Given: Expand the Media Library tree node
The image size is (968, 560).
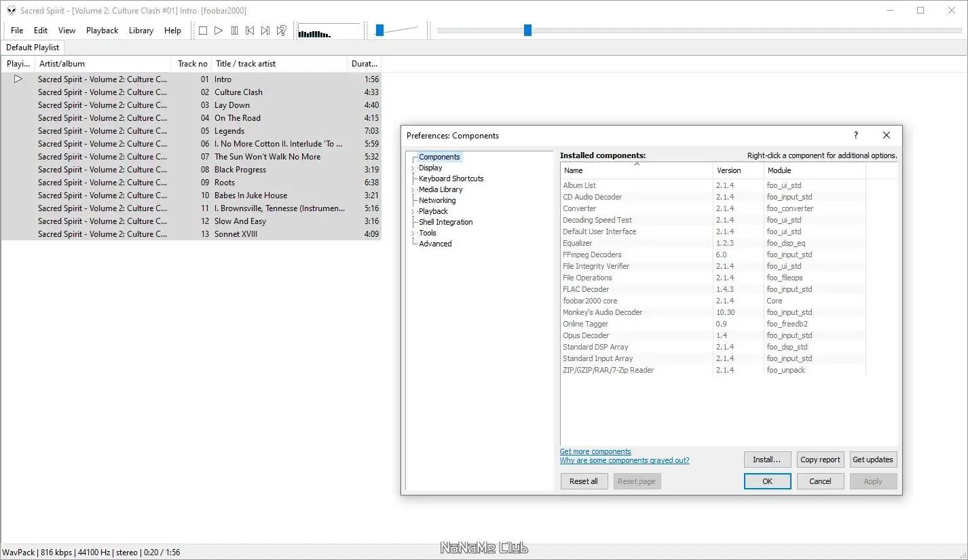Looking at the screenshot, I should click(413, 189).
